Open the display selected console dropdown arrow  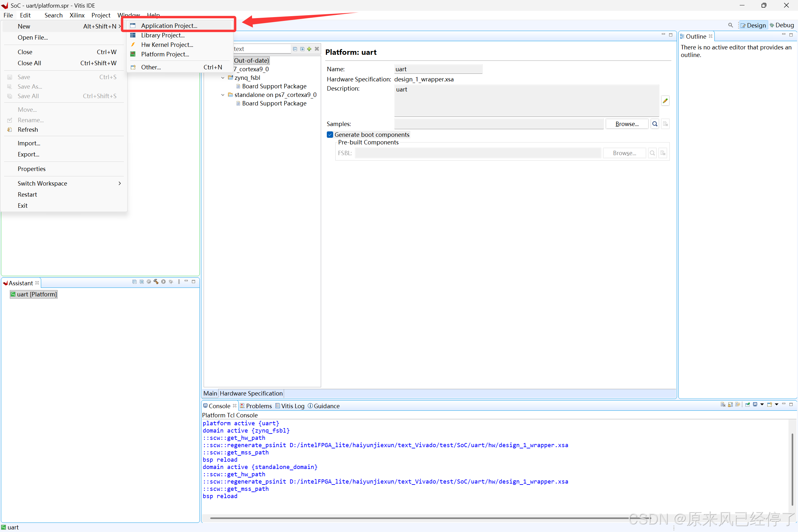pyautogui.click(x=762, y=404)
